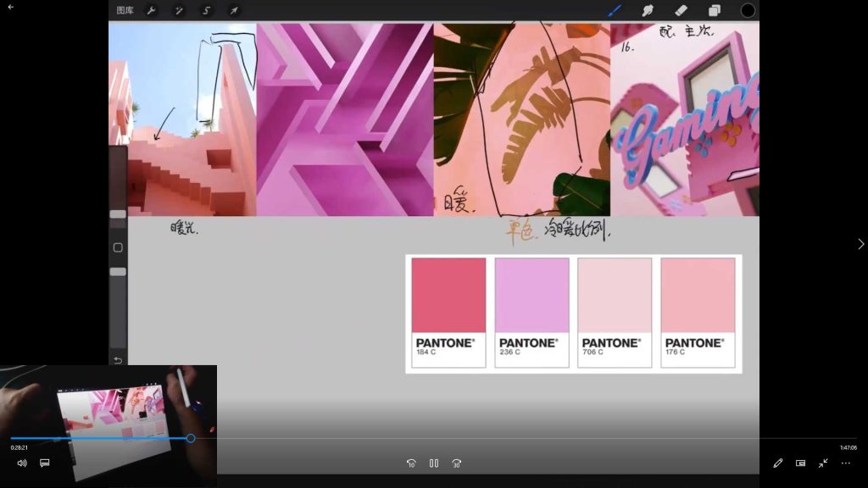The image size is (868, 488).
Task: Skip back 10 seconds
Action: click(x=411, y=463)
